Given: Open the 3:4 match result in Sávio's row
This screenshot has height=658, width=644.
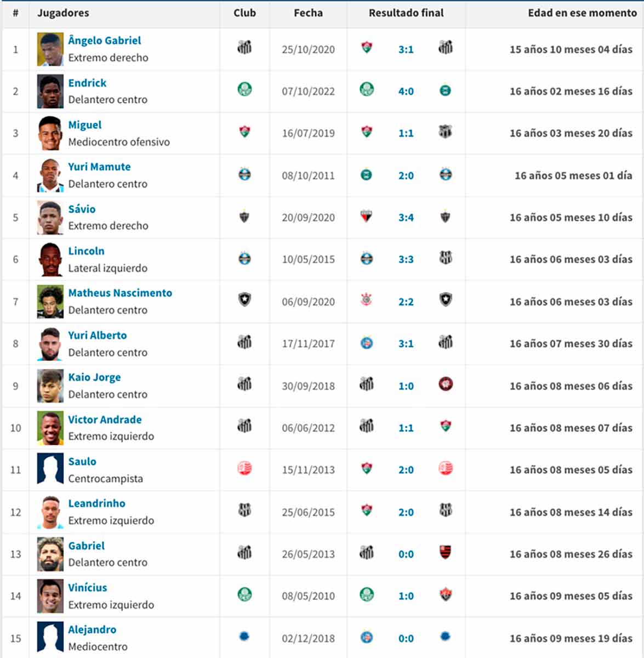Looking at the screenshot, I should 406,218.
